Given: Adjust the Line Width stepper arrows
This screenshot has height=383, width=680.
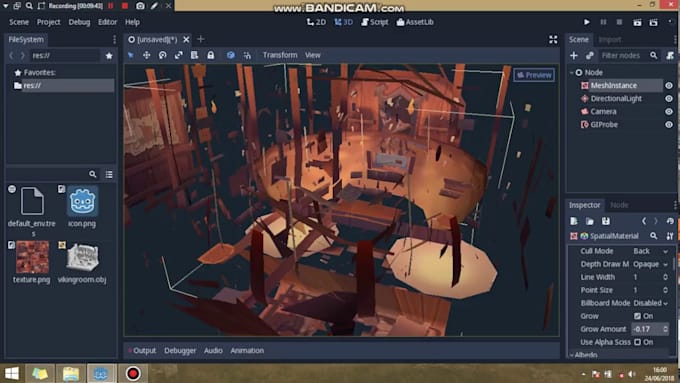Looking at the screenshot, I should tap(665, 277).
